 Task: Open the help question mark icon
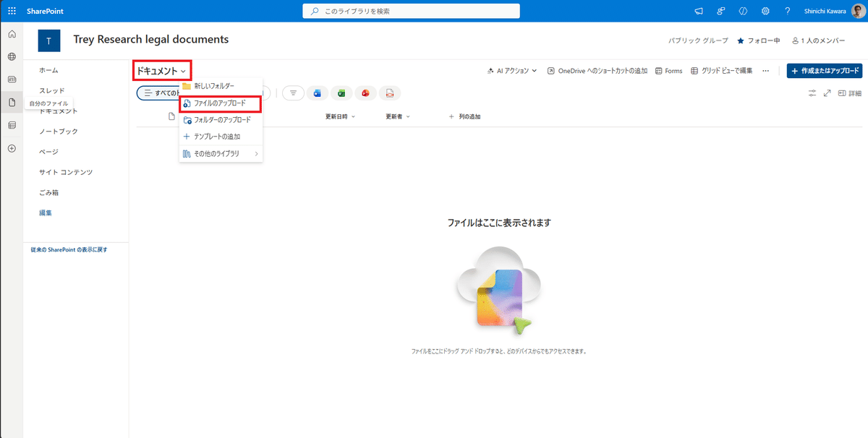pos(787,11)
